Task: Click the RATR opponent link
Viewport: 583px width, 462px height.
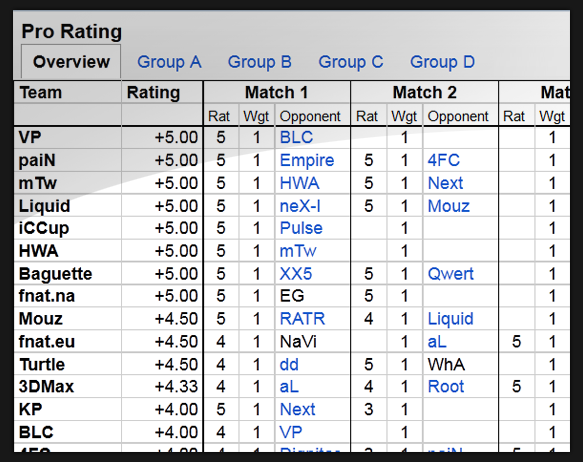Action: coord(302,319)
